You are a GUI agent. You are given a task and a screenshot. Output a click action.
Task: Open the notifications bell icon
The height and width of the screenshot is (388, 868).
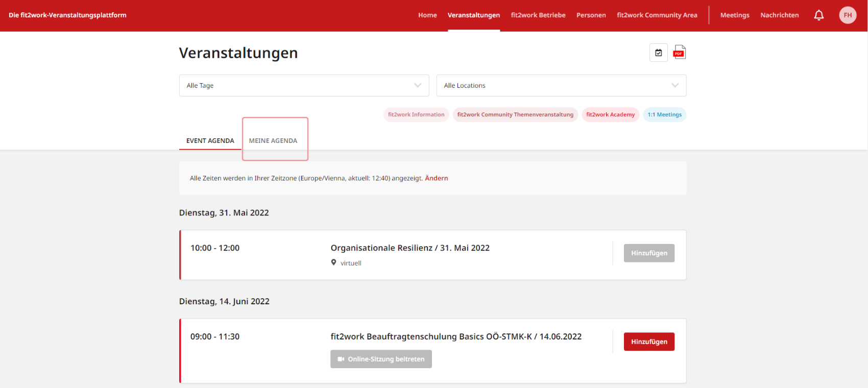tap(819, 15)
